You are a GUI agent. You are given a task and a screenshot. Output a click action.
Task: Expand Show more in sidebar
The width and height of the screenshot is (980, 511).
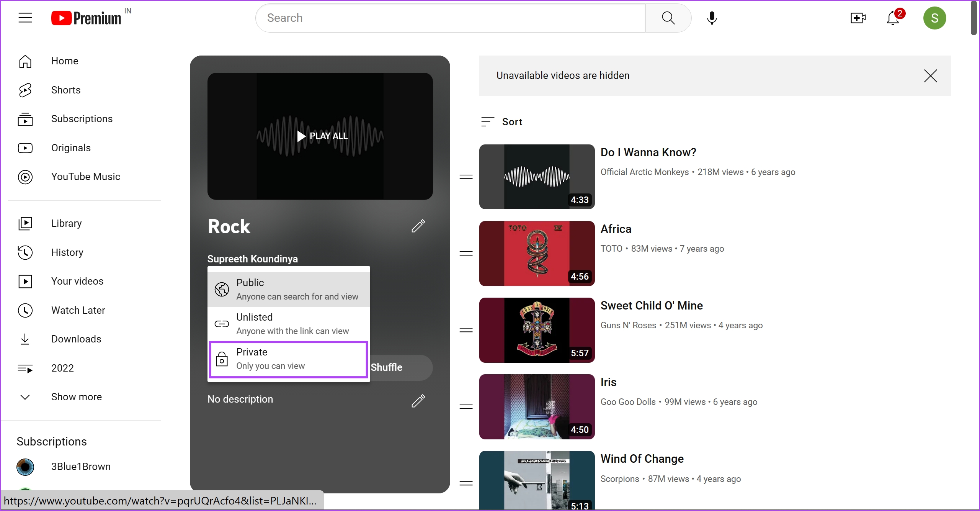[x=76, y=397]
